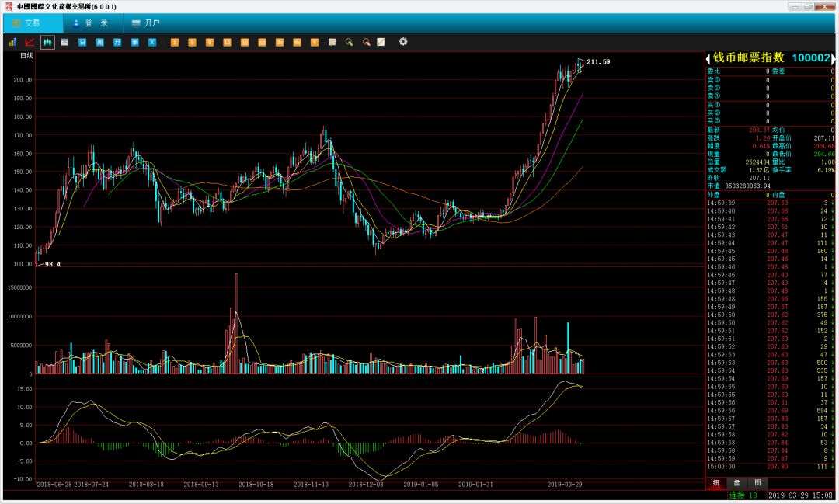Click the total volume 2524404
Image resolution: width=839 pixels, height=504 pixels.
(x=757, y=162)
